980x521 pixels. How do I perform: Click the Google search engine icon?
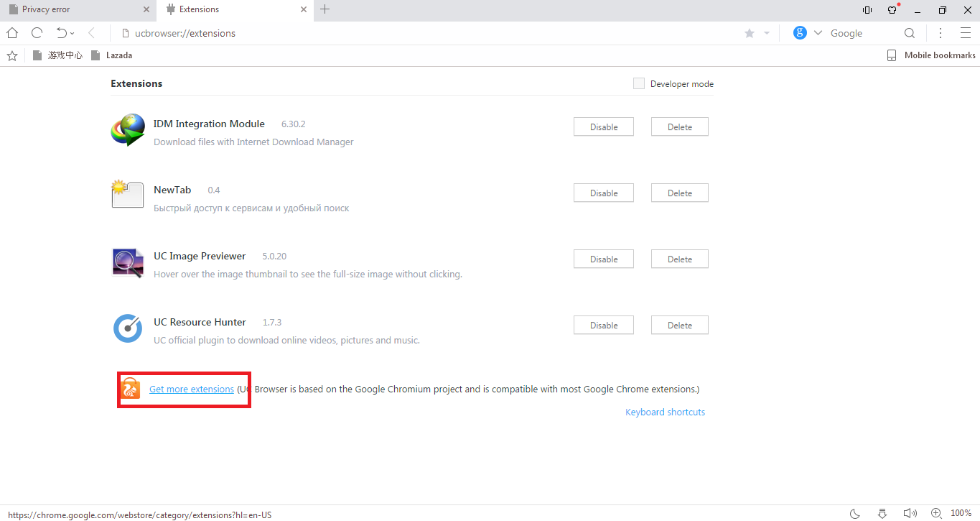[x=800, y=33]
